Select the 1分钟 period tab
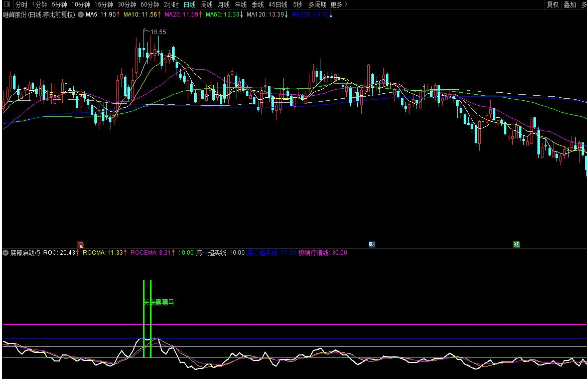 pos(39,4)
